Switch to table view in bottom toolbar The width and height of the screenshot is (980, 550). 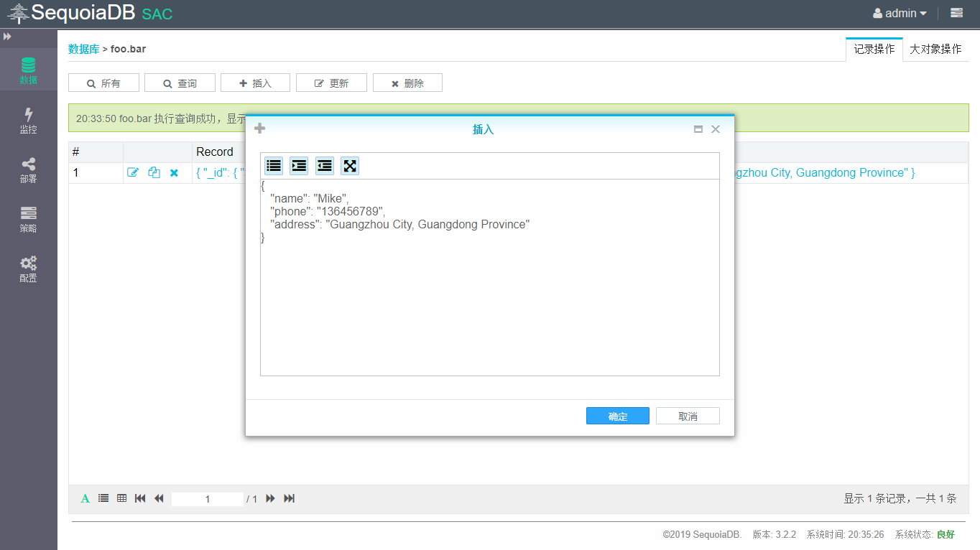pyautogui.click(x=122, y=498)
